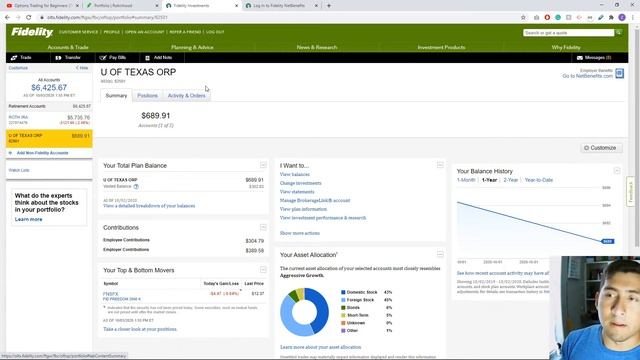Click Open An Account link
Image resolution: width=640 pixels, height=360 pixels.
tap(144, 32)
